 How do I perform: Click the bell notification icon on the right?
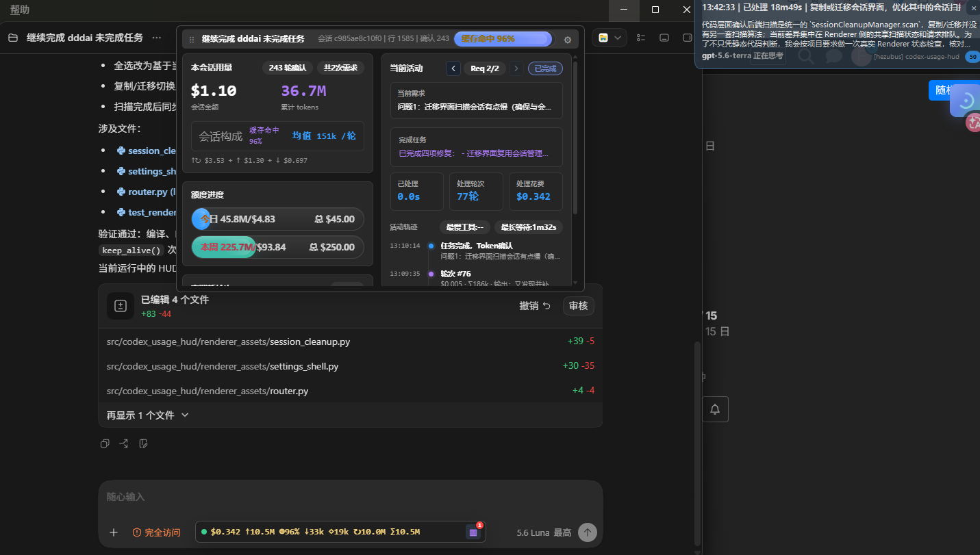click(x=715, y=409)
